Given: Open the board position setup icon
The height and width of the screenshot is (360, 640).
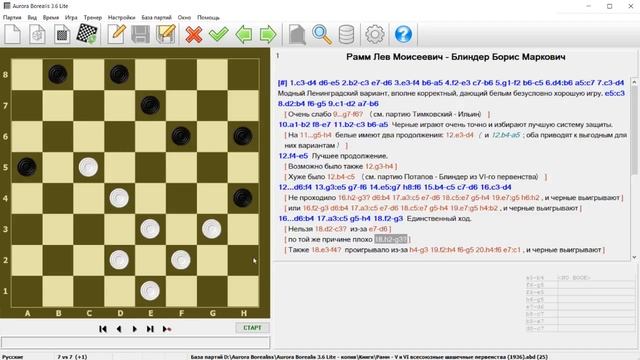Looking at the screenshot, I should coord(87,34).
